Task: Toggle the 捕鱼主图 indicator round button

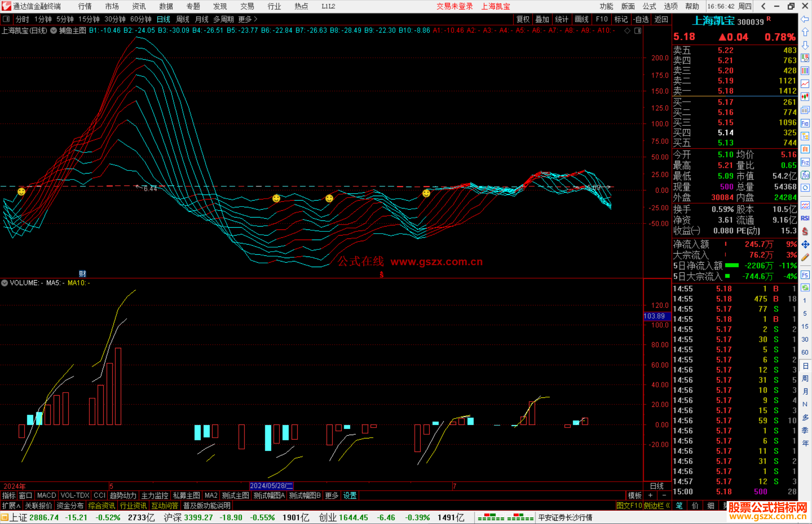Action: (54, 30)
